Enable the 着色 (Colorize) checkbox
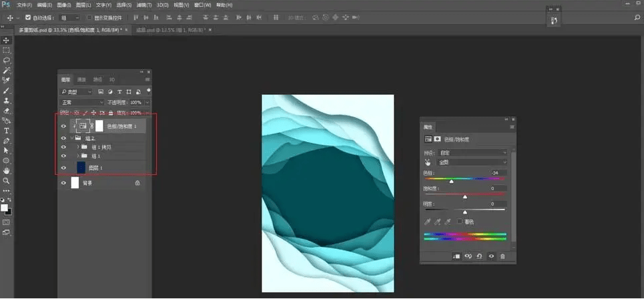 (460, 221)
